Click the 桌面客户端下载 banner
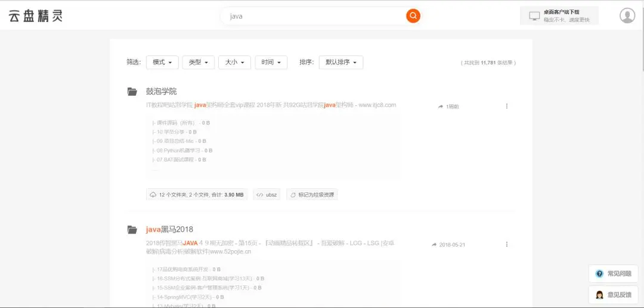Image resolution: width=644 pixels, height=308 pixels. (x=559, y=16)
